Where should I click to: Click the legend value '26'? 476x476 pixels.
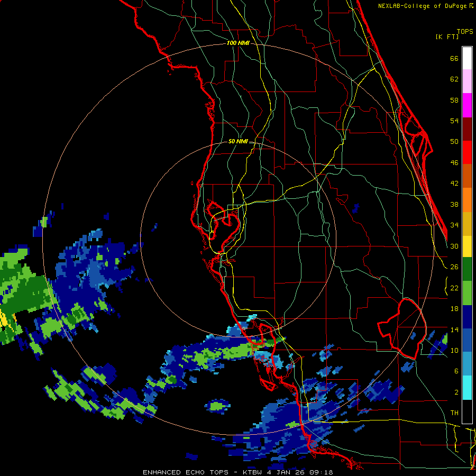point(454,267)
